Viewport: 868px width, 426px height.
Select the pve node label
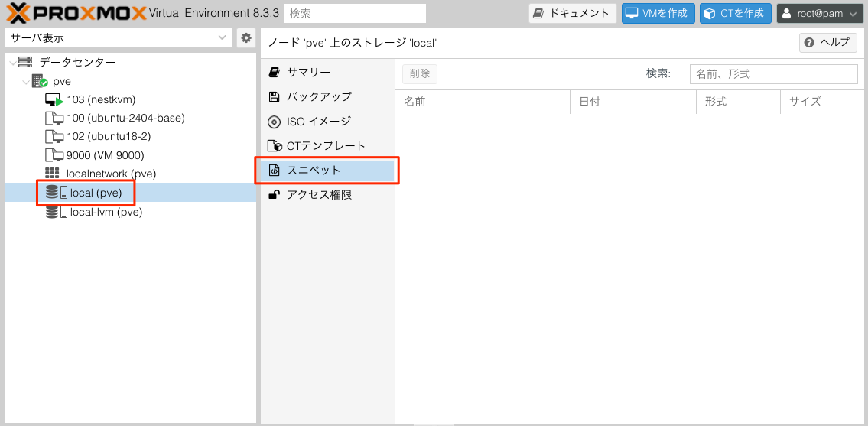(62, 82)
